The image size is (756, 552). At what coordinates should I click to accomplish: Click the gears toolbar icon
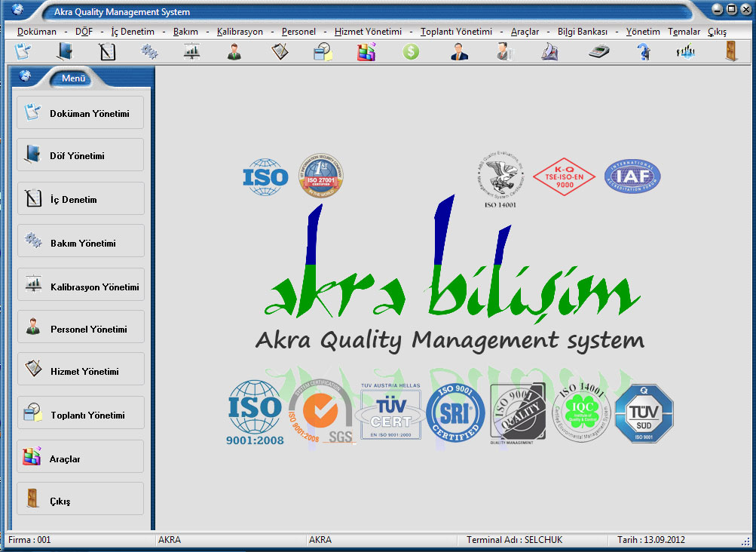coord(149,51)
